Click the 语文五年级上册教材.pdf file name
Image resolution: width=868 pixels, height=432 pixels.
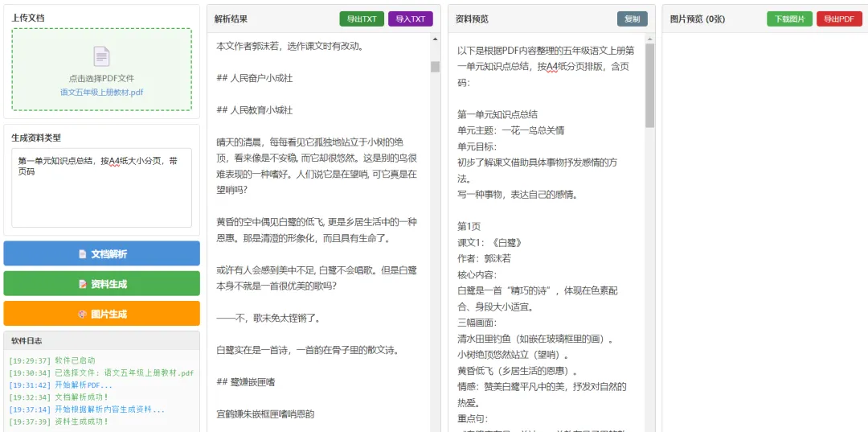tap(101, 92)
